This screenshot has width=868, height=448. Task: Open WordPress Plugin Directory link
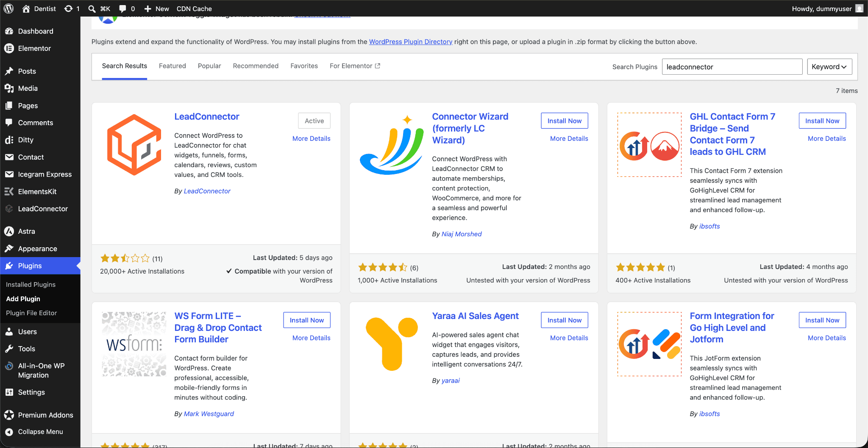point(411,42)
